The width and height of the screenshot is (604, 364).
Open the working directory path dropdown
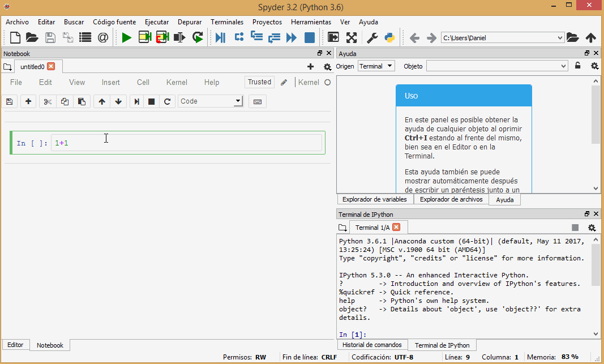[x=560, y=38]
